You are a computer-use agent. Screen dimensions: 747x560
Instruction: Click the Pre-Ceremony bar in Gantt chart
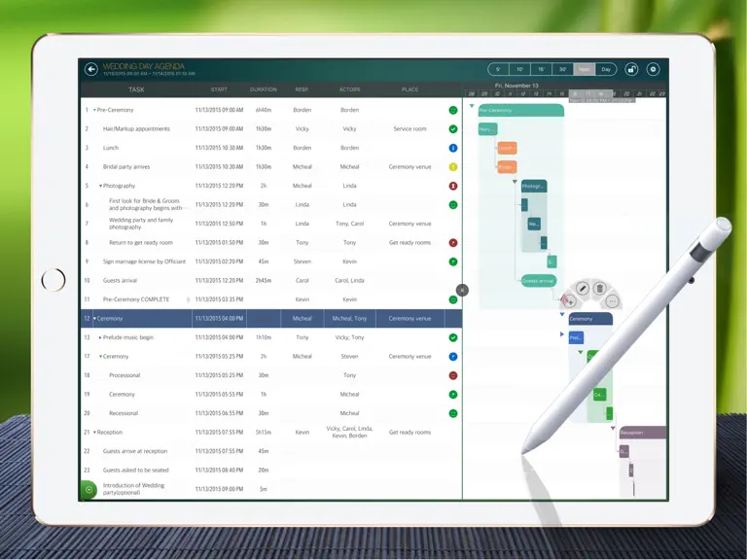click(x=520, y=111)
